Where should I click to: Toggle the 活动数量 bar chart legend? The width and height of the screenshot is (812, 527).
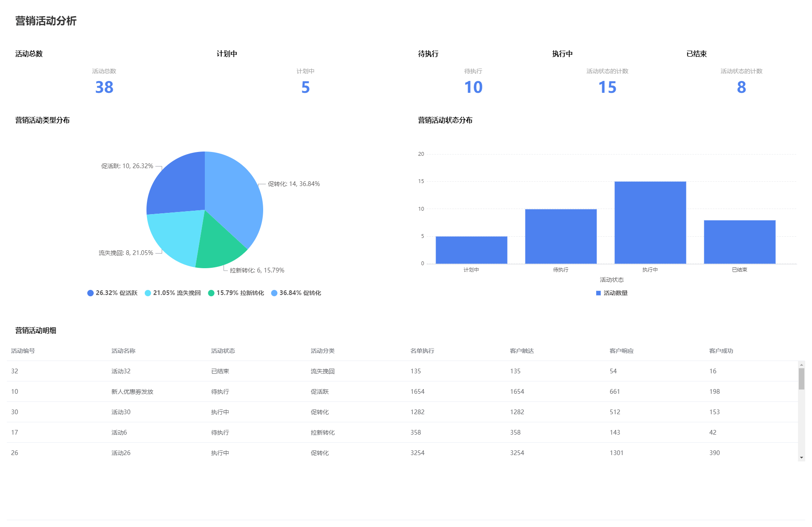point(611,293)
